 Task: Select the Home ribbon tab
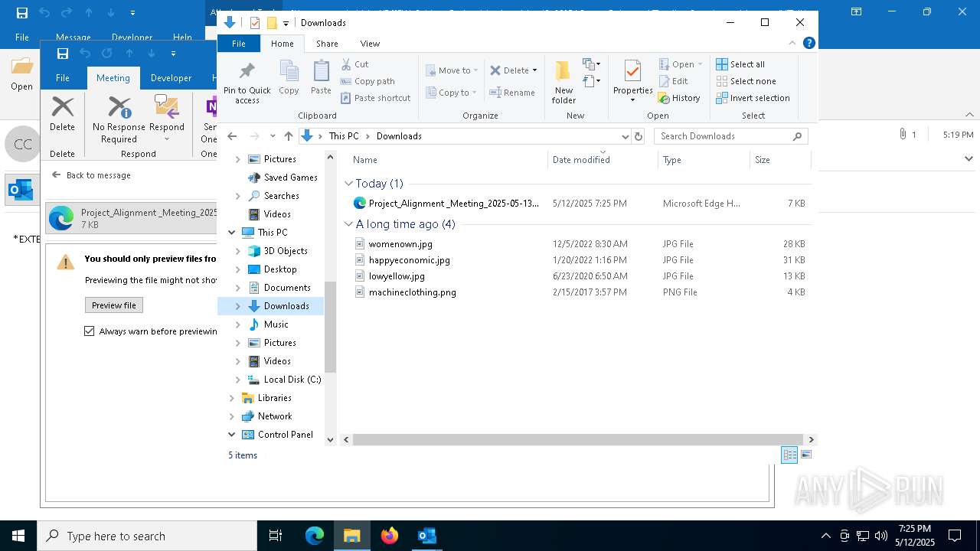(282, 44)
